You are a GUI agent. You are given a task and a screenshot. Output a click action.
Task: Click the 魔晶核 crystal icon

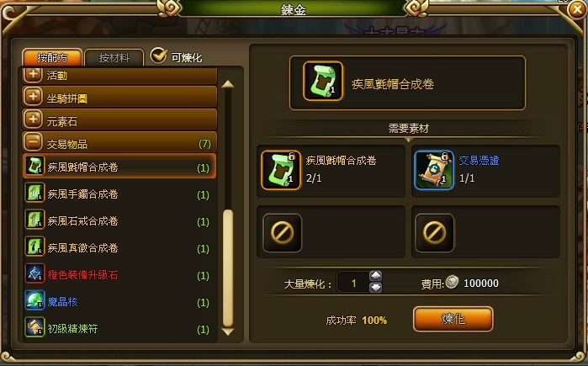[x=34, y=301]
